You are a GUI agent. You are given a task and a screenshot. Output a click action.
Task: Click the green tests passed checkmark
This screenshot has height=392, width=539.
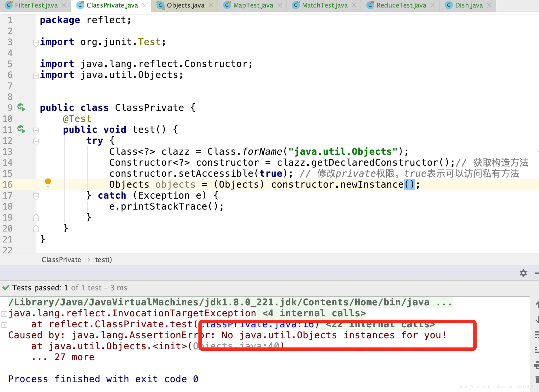pos(6,288)
